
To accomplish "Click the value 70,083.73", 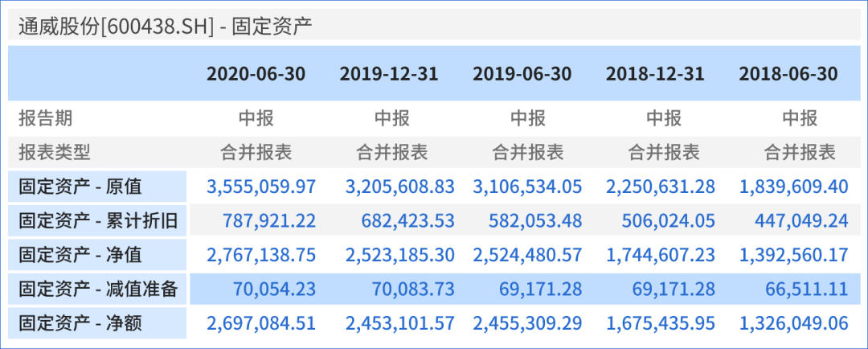I will pos(412,289).
